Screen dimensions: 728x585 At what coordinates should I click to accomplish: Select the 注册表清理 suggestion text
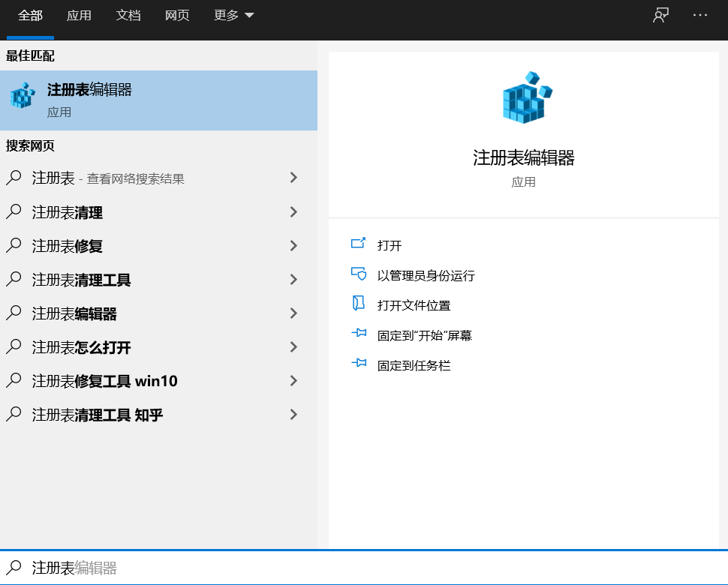68,212
